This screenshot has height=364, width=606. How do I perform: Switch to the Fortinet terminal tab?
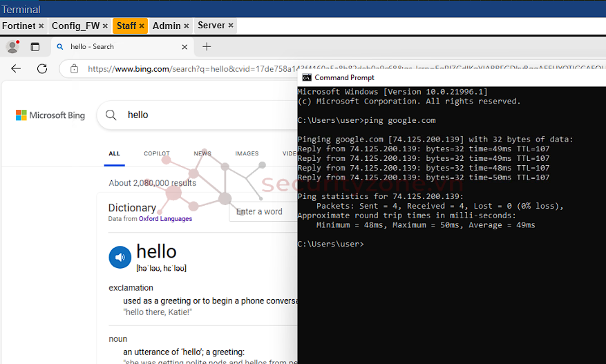(x=19, y=26)
